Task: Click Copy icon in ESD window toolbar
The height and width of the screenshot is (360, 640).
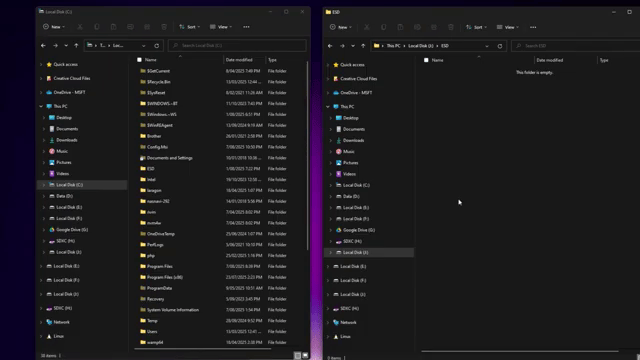Action: pos(384,27)
